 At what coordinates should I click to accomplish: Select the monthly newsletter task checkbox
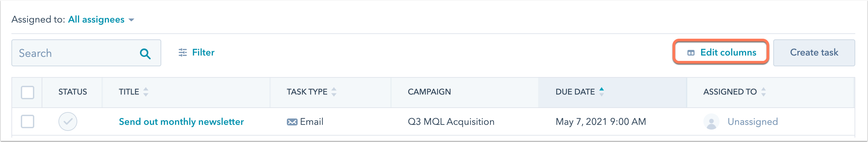coord(28,121)
